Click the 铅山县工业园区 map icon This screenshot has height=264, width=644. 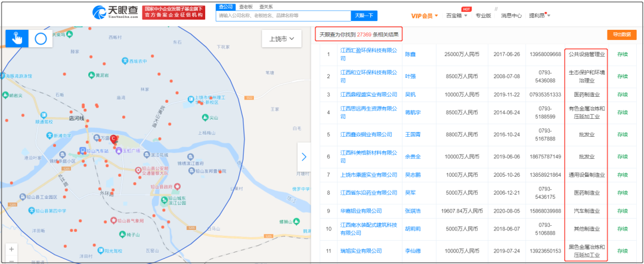(22, 197)
